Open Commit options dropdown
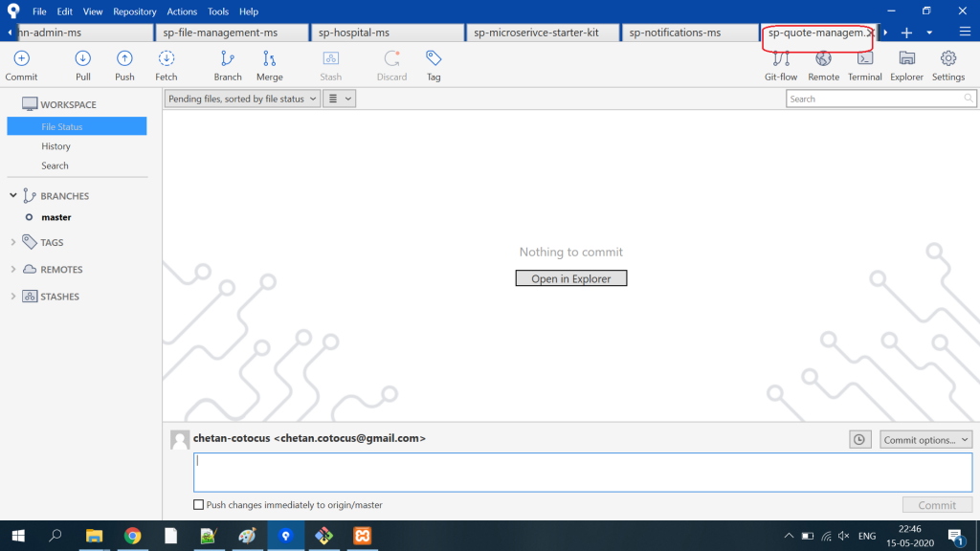 (925, 440)
